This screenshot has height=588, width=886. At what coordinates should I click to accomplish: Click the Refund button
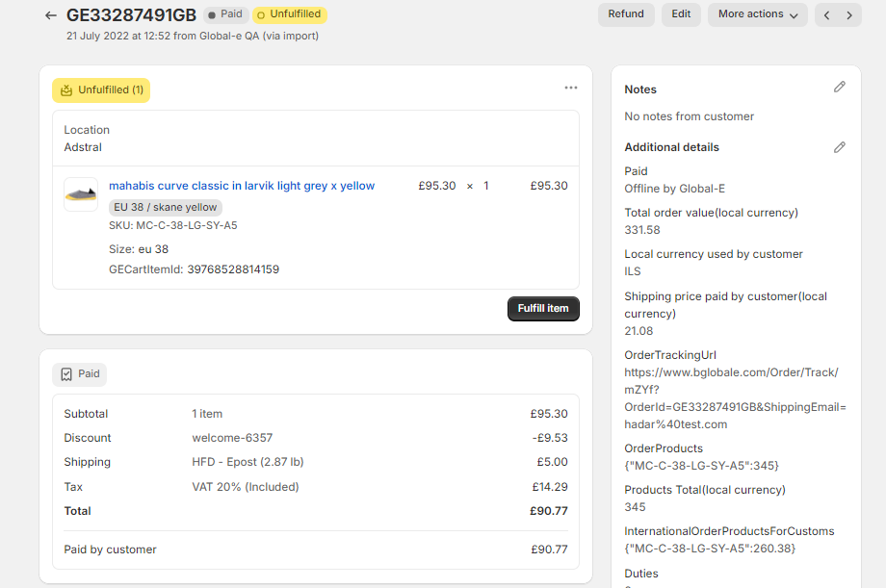[626, 14]
